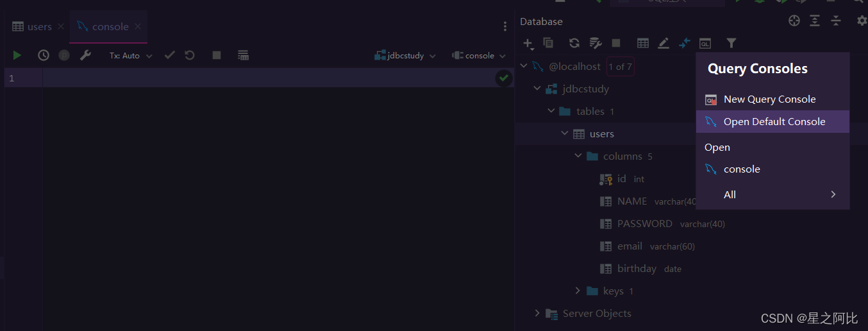
Task: Open the Database panel filter funnel
Action: coord(731,43)
